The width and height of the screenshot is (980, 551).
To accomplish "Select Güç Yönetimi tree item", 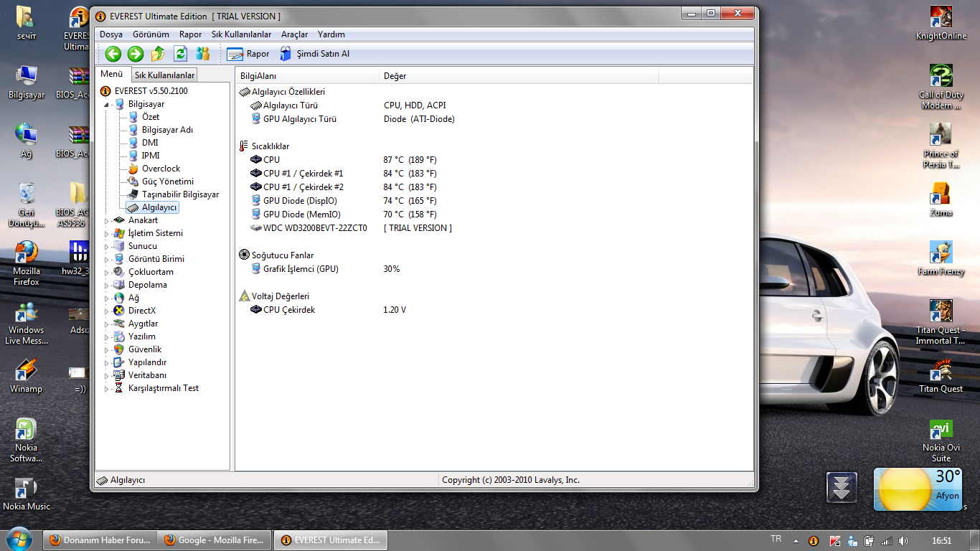I will [x=167, y=182].
